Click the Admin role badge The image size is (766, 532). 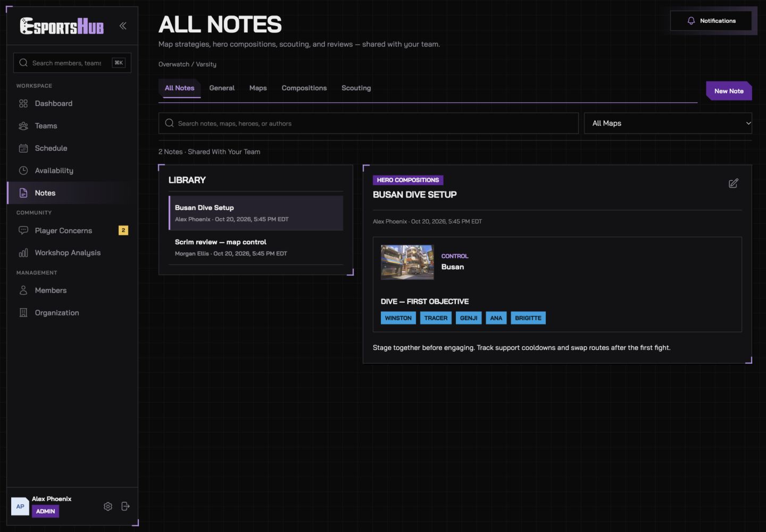(x=45, y=511)
